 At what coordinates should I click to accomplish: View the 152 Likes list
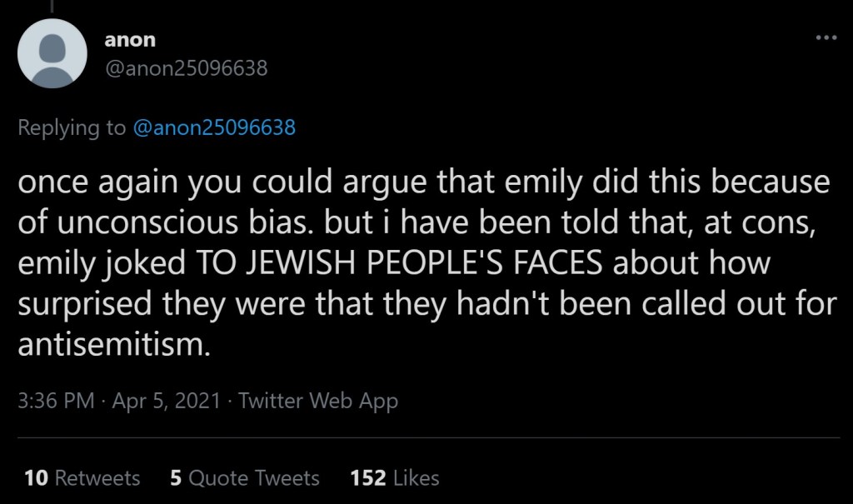coord(395,477)
